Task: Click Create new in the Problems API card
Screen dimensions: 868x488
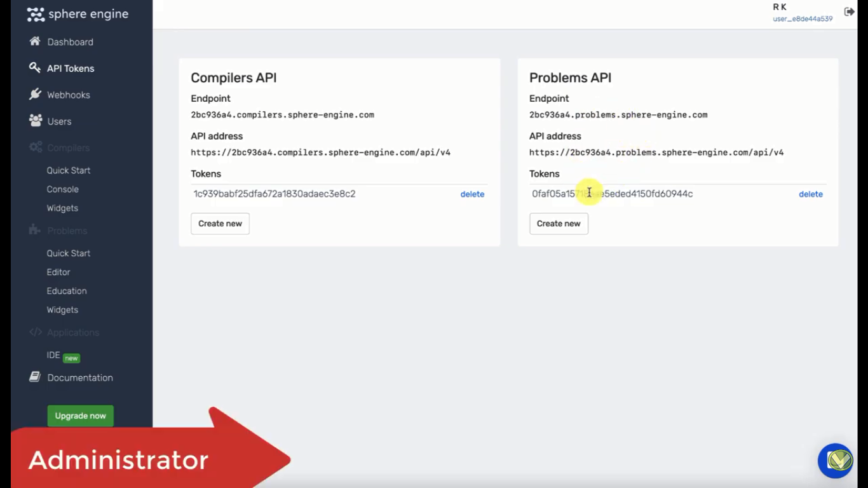Action: coord(559,224)
